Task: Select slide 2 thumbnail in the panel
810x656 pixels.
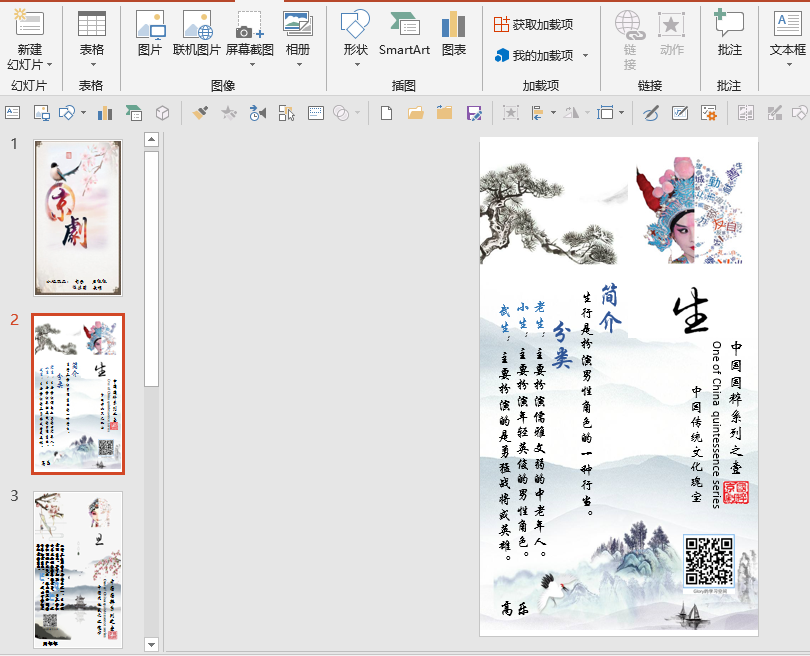Action: pos(78,394)
